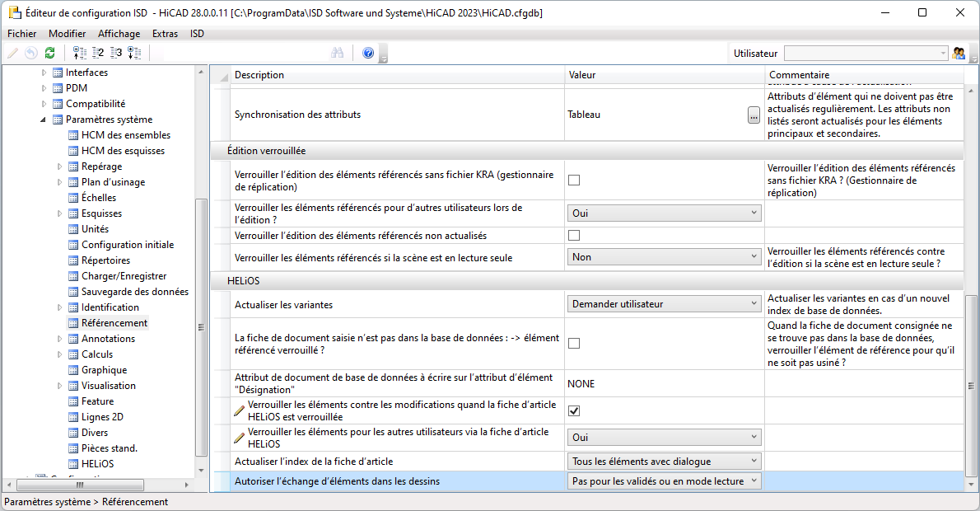Uncheck locking when HELiOS article sheet is locked
The image size is (980, 511).
coord(574,411)
